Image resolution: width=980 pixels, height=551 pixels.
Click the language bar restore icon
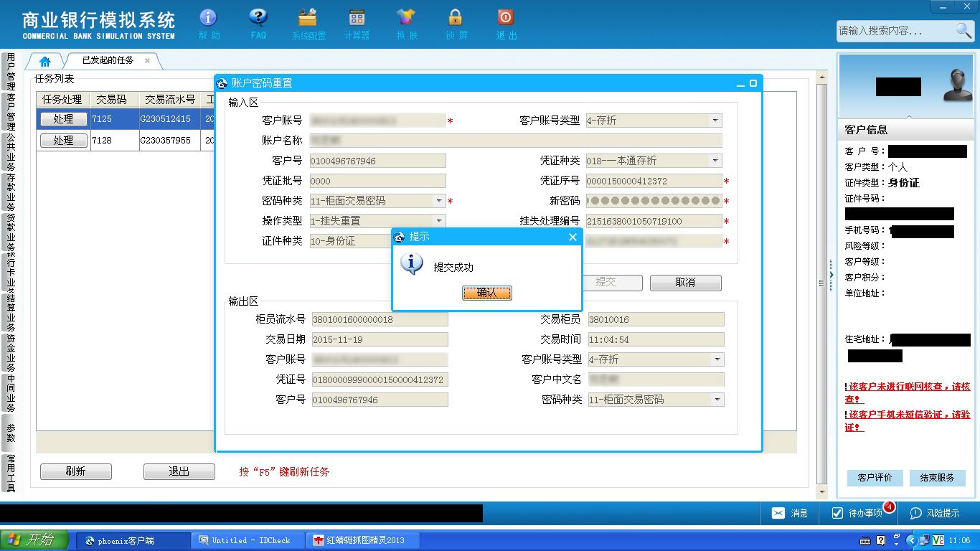coord(897,537)
